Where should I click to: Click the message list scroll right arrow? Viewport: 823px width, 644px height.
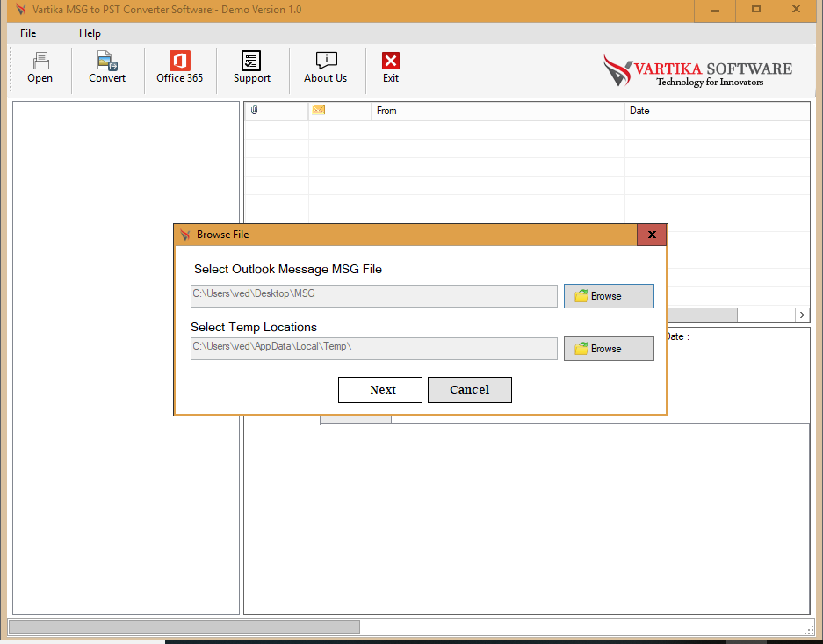[802, 315]
